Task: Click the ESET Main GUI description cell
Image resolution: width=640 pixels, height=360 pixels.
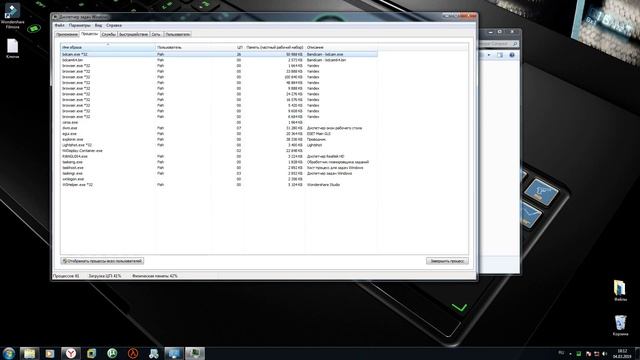Action: point(319,134)
